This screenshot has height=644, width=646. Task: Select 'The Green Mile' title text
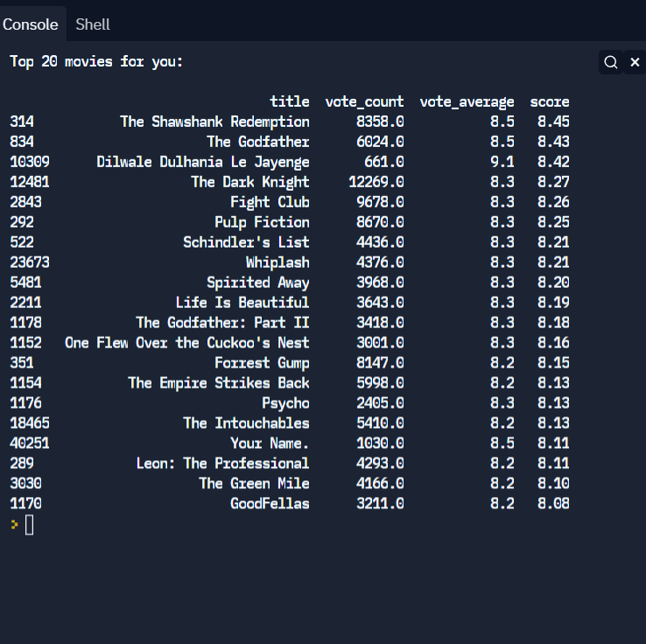click(x=254, y=484)
